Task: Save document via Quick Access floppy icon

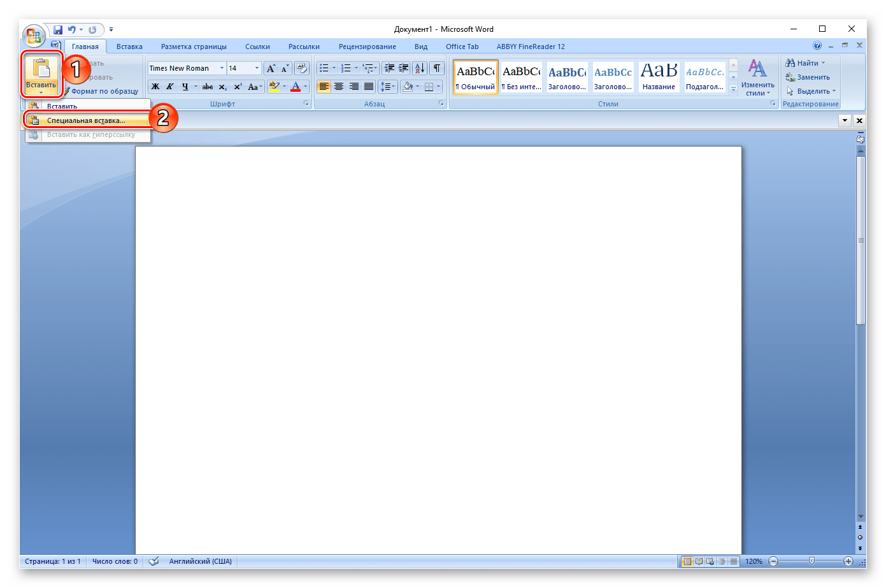Action: [58, 30]
